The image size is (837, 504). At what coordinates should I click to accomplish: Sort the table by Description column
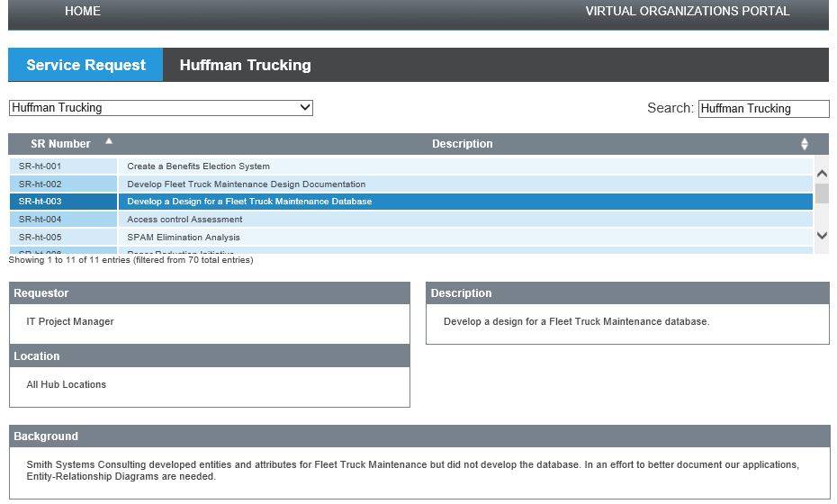[463, 144]
